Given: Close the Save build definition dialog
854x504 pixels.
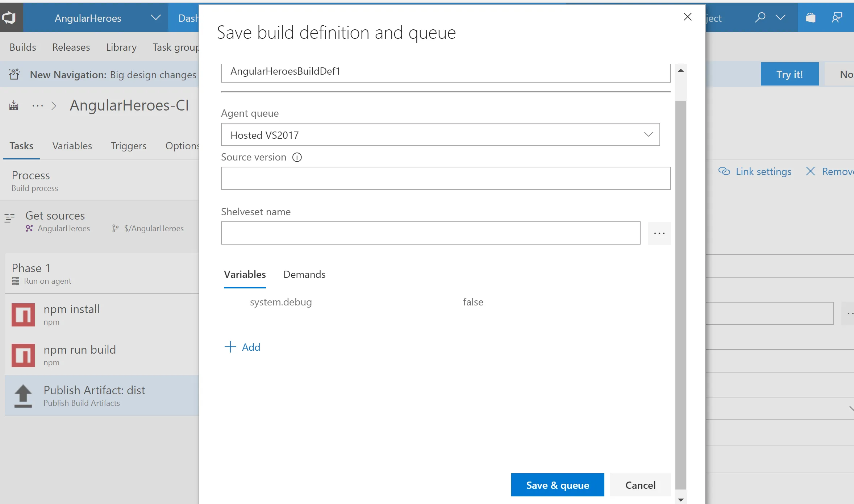Looking at the screenshot, I should 687,17.
